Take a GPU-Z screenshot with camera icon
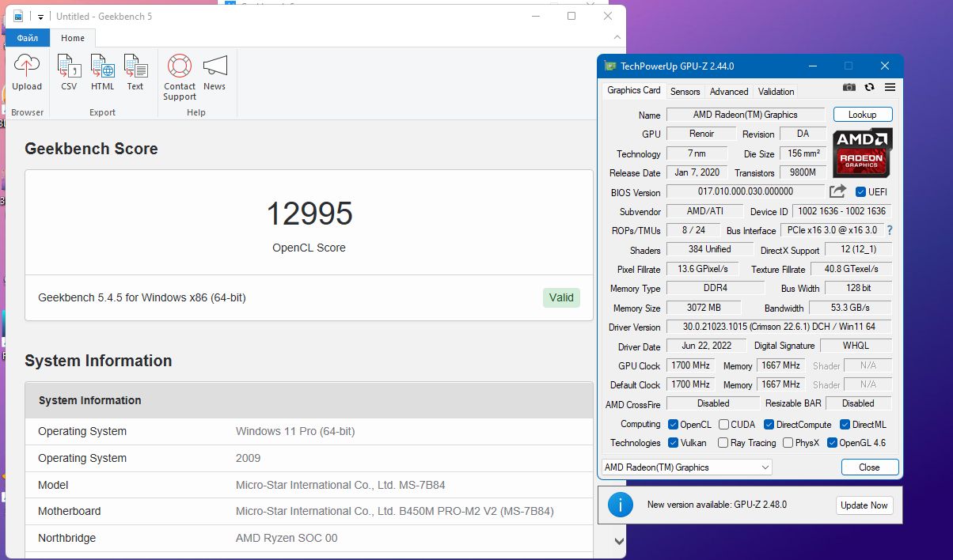Screen dimensions: 953x560 coord(849,87)
